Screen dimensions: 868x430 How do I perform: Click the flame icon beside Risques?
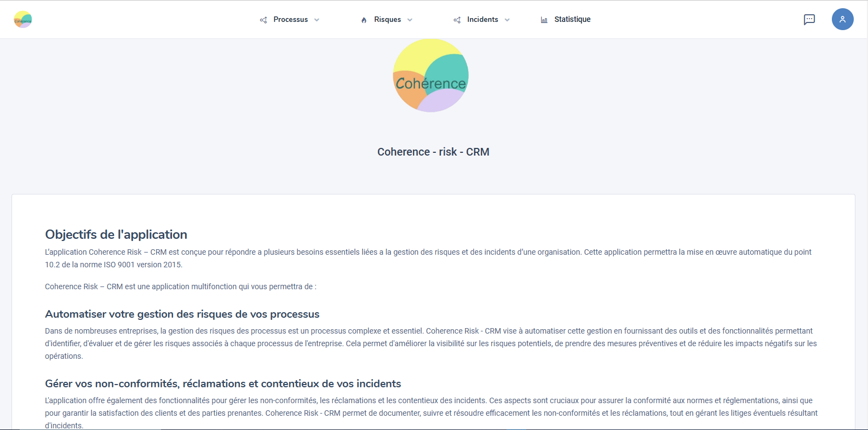[364, 20]
